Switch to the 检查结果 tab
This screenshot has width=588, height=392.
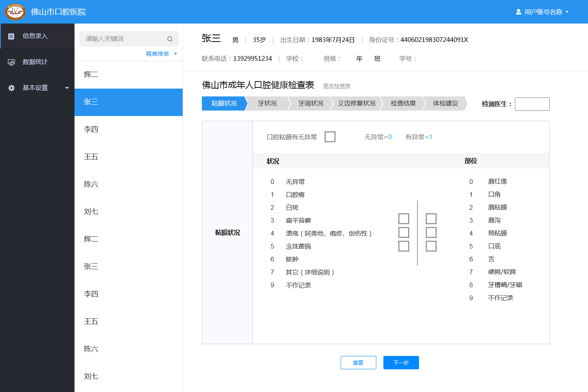403,103
